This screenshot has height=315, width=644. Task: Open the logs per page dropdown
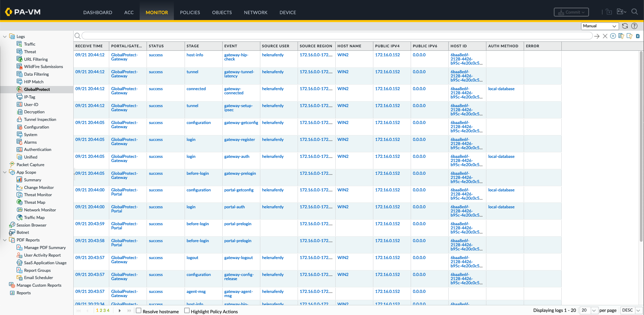point(589,310)
